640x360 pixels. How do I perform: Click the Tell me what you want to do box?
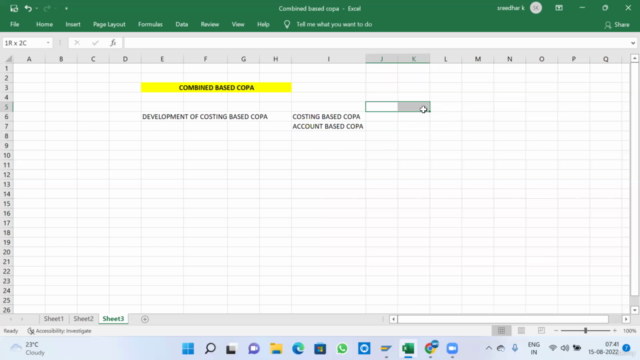tap(334, 24)
